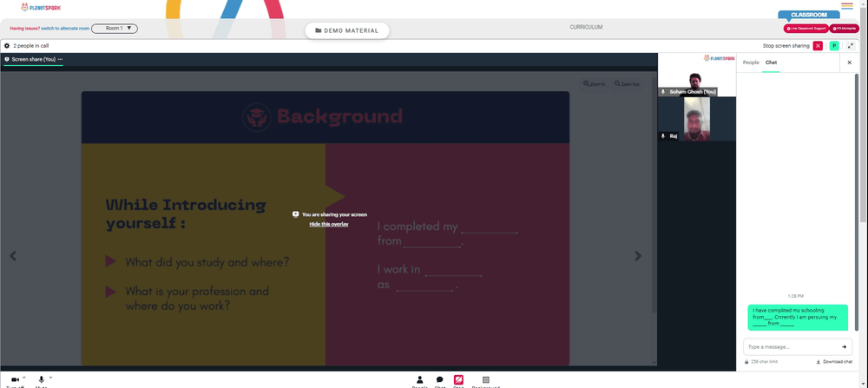Click Raj's microphone status icon
868x388 pixels.
(663, 135)
